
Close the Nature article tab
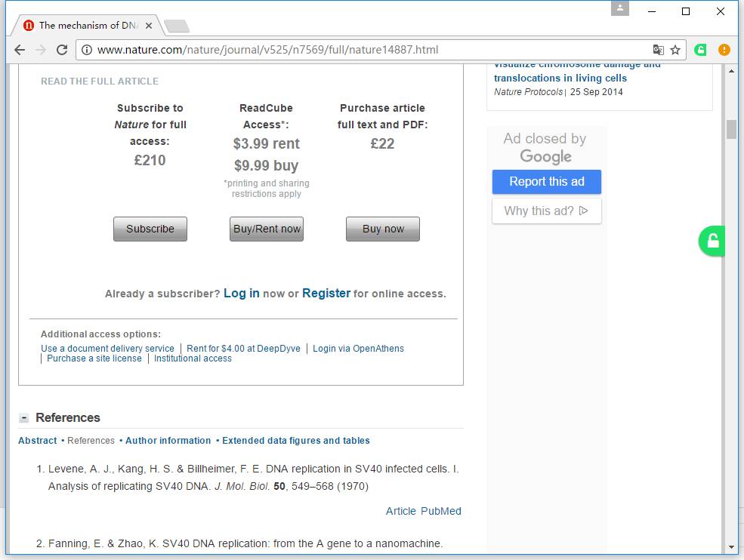149,26
